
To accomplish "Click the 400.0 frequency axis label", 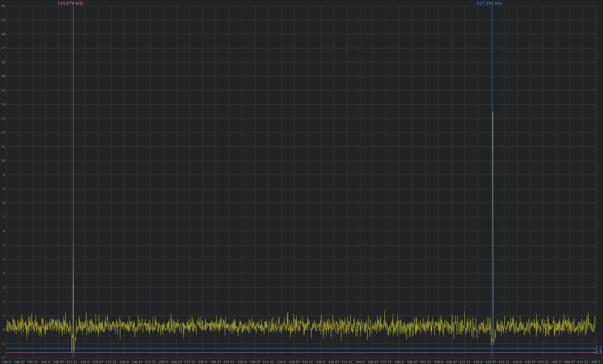I will (x=439, y=362).
